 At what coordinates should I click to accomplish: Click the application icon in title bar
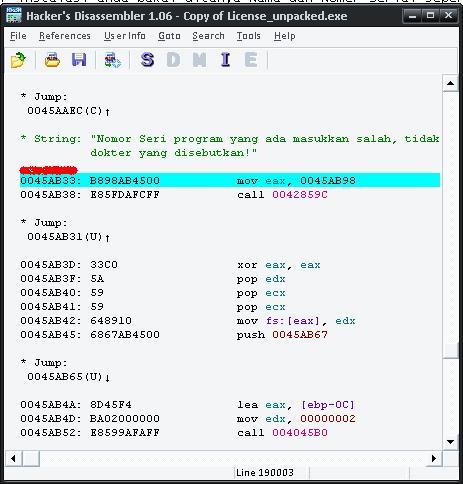click(x=14, y=15)
